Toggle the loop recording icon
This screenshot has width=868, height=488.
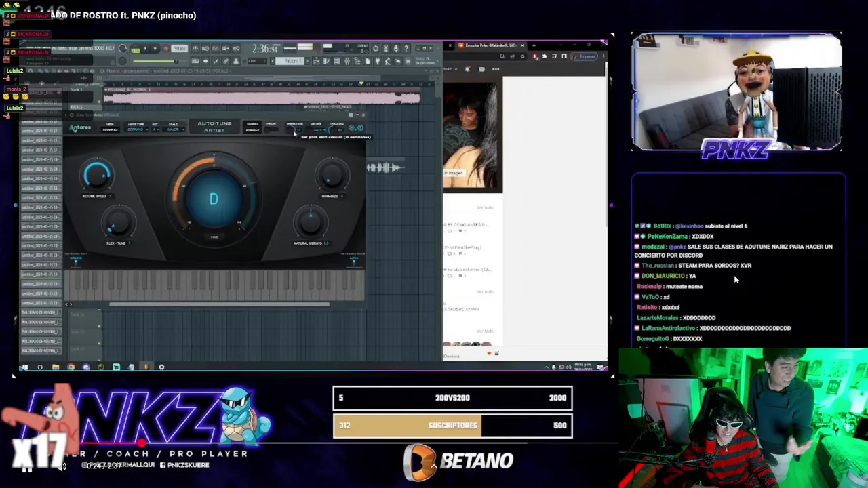coord(236,48)
